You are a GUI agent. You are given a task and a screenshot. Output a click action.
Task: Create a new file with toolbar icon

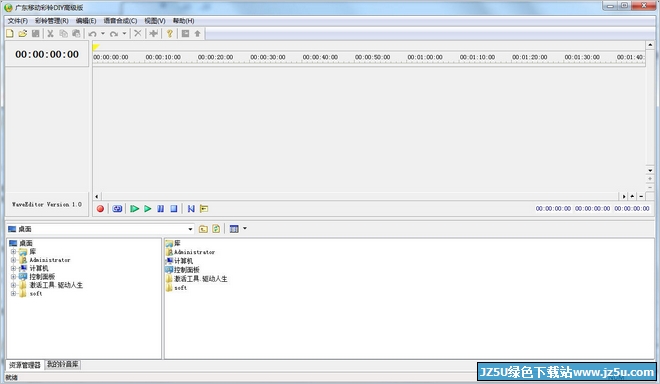tap(10, 34)
